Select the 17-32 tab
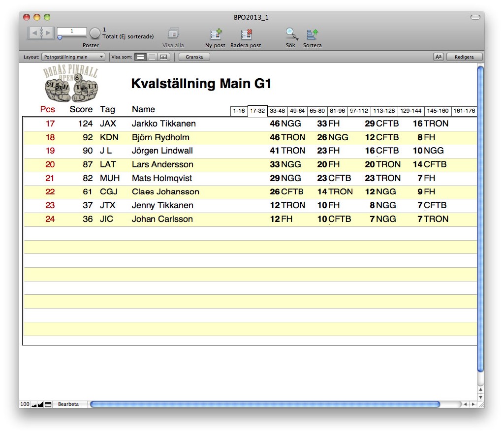 coord(257,111)
